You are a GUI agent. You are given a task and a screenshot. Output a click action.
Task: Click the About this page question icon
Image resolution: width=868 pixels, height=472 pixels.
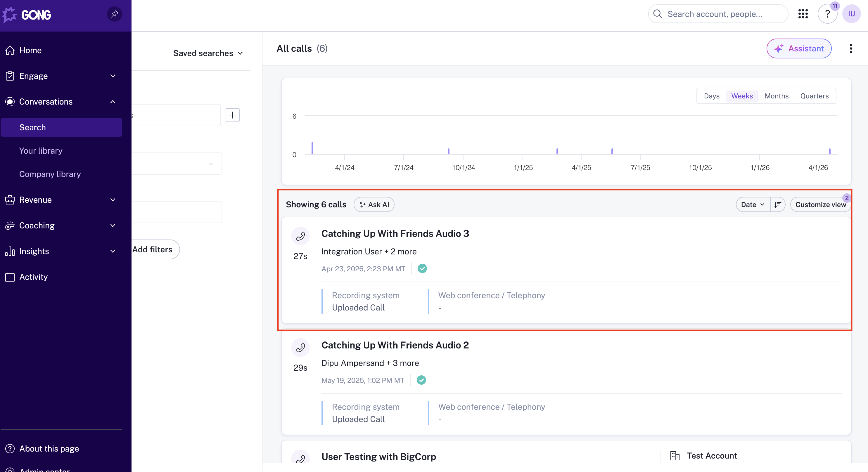10,448
